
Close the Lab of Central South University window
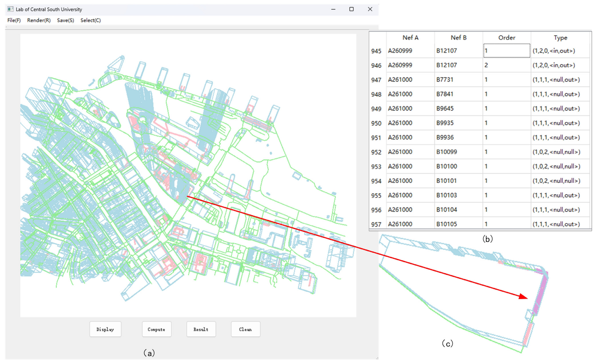point(370,9)
